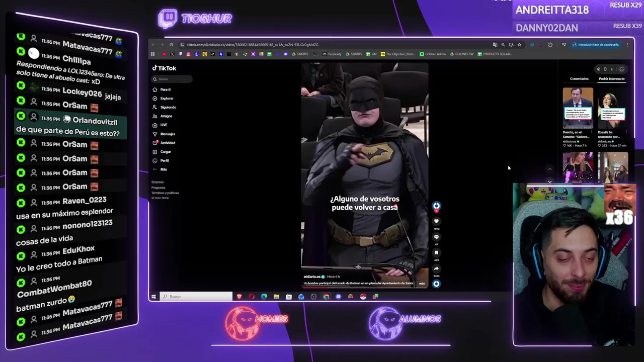Click Introducir frase de contraseña button
Screen dimensions: 644x362
click(x=595, y=45)
